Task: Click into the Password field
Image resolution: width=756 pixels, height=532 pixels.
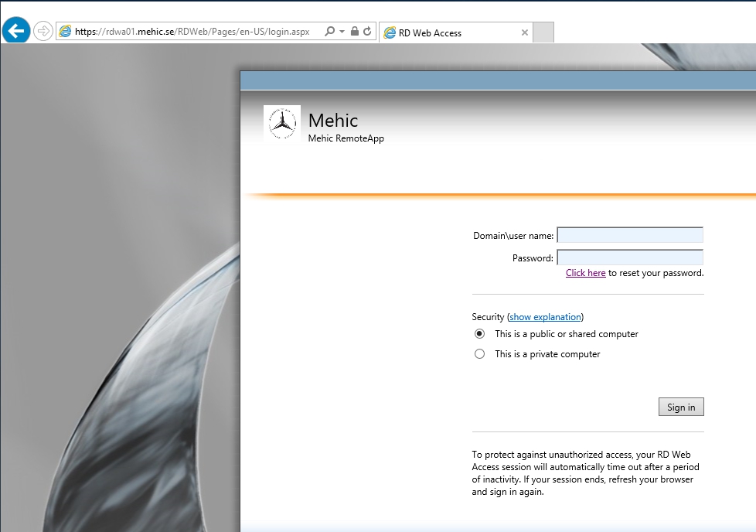Action: [x=630, y=257]
